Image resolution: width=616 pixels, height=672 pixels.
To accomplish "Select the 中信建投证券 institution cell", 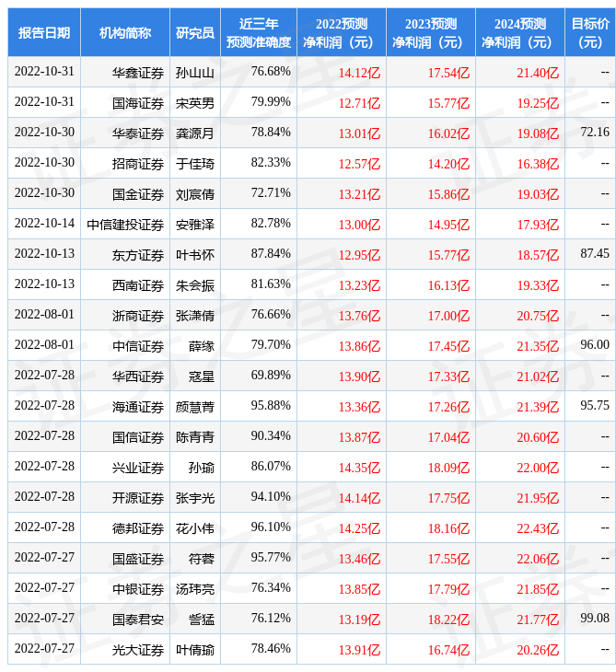I will click(x=125, y=225).
